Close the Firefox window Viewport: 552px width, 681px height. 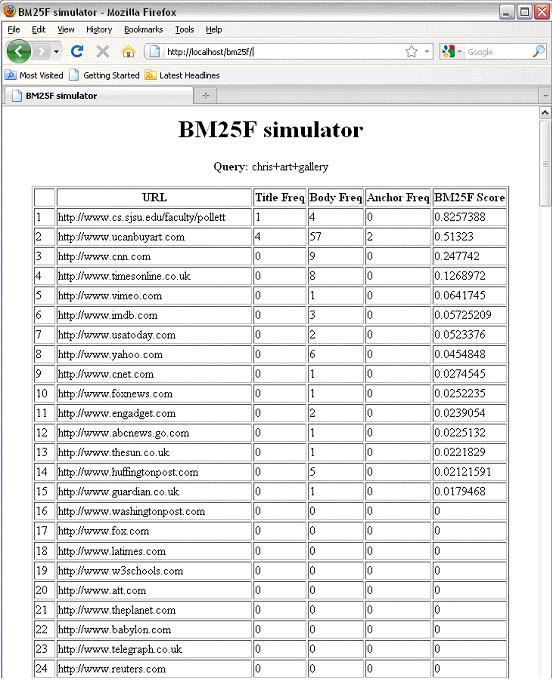pyautogui.click(x=542, y=12)
